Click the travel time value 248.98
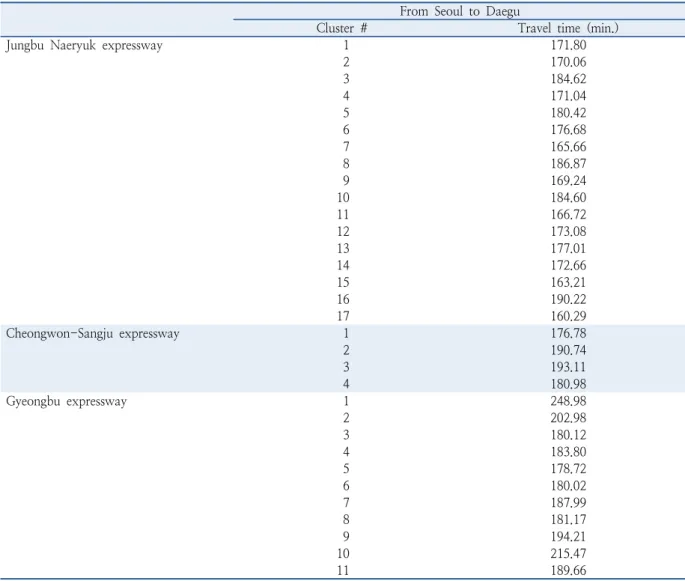 point(568,401)
